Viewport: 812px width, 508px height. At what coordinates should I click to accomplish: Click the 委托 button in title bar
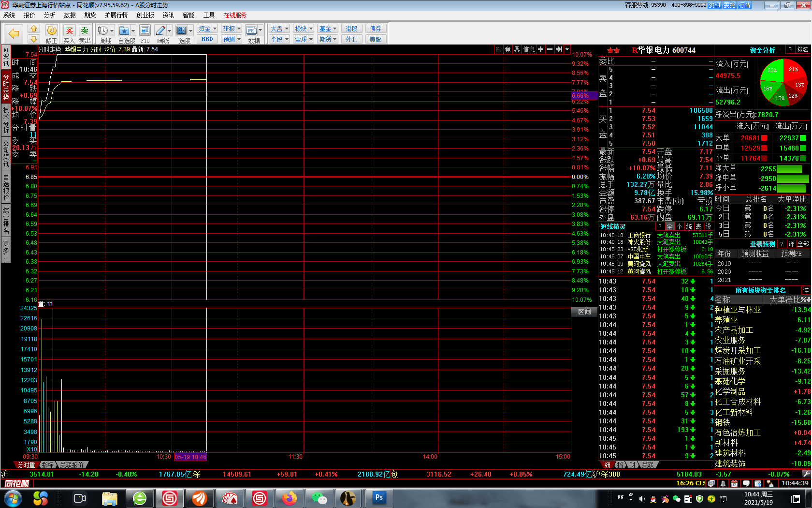coord(729,5)
